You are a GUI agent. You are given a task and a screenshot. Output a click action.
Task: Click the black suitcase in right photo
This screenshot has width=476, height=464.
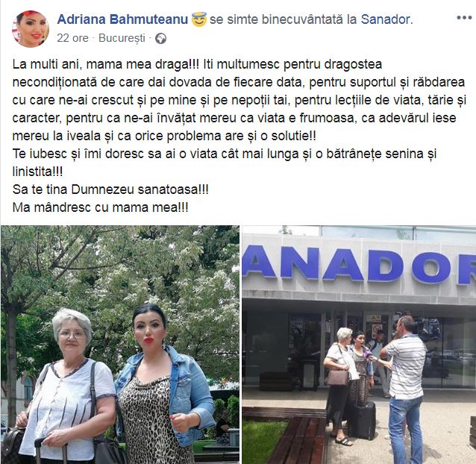pyautogui.click(x=363, y=420)
